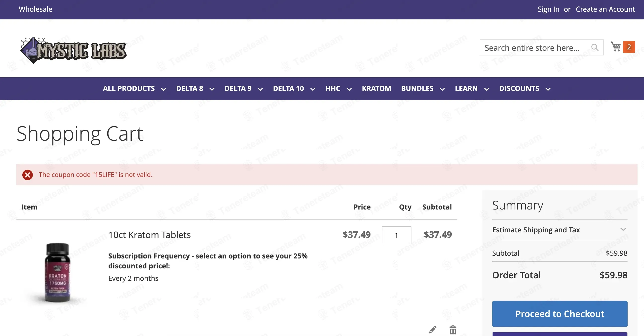Viewport: 644px width, 336px height.
Task: Click the Subtotal row in Summary
Action: [560, 253]
